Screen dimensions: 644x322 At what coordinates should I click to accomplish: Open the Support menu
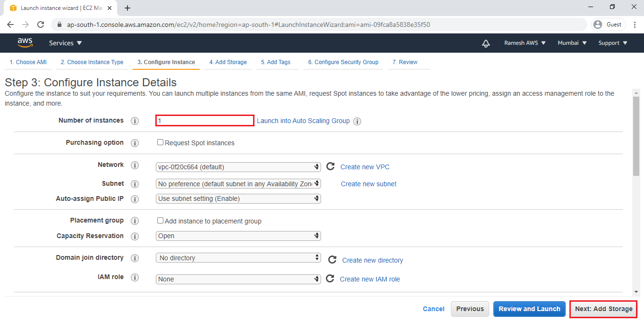pyautogui.click(x=613, y=43)
